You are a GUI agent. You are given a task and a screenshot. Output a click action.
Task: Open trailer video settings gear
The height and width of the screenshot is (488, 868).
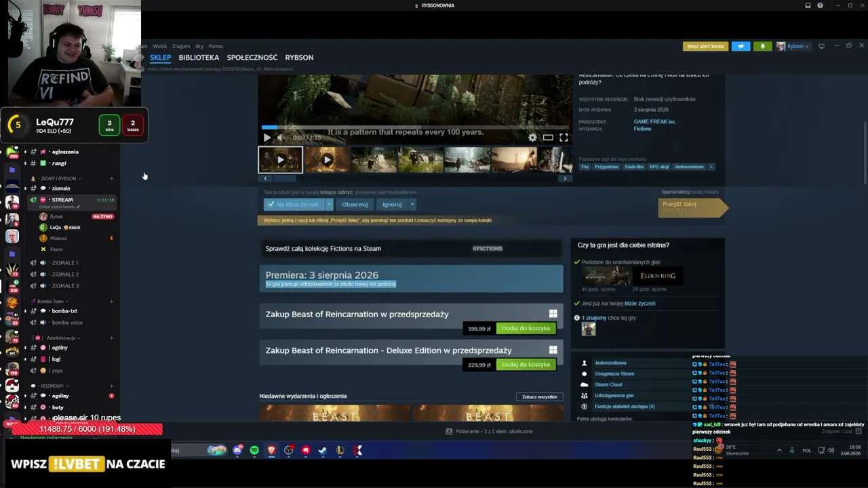pos(532,138)
